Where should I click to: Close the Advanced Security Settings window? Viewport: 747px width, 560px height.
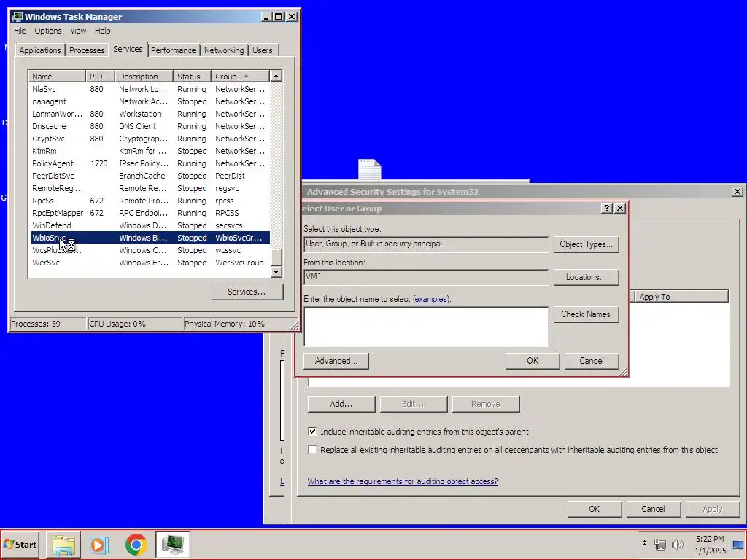coord(737,192)
